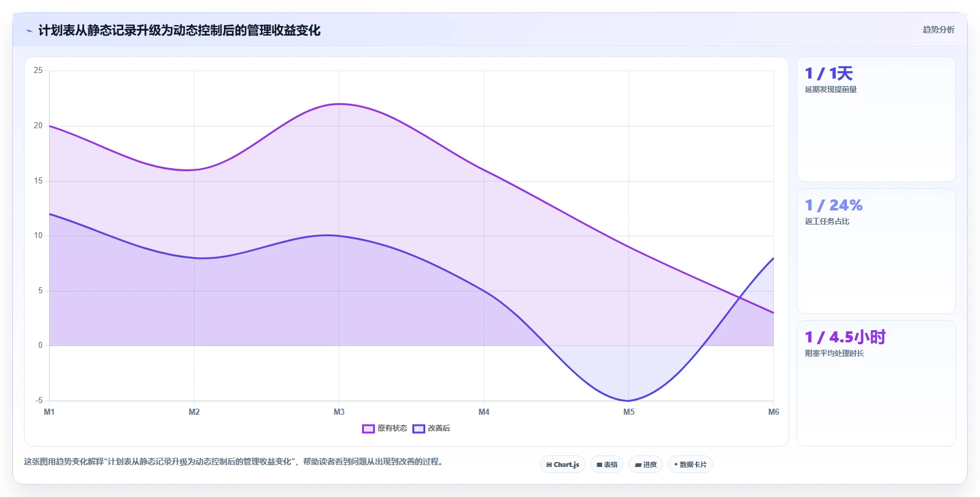Toggle the 原有状态 legend swatch

click(368, 428)
